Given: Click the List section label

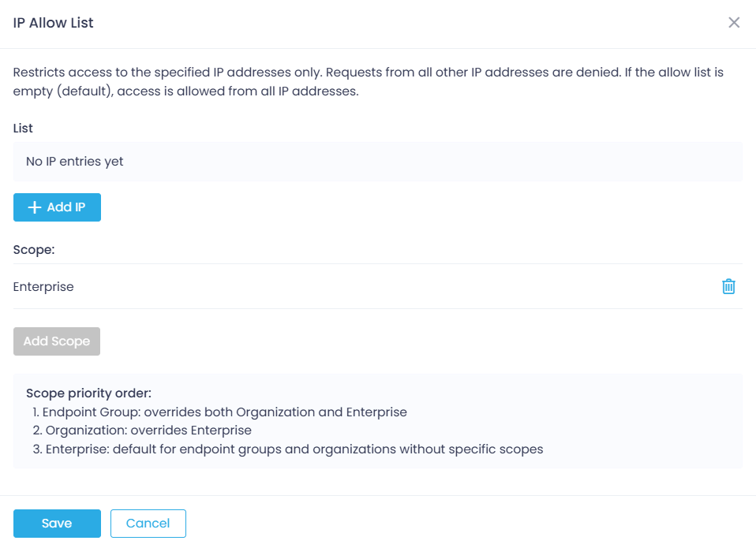Looking at the screenshot, I should tap(22, 128).
